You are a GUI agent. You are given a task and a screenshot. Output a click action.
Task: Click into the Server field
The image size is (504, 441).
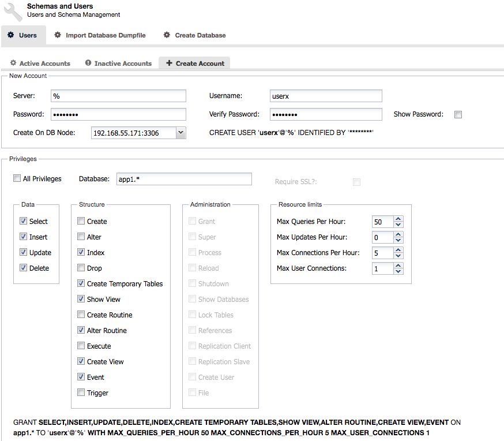pyautogui.click(x=118, y=96)
